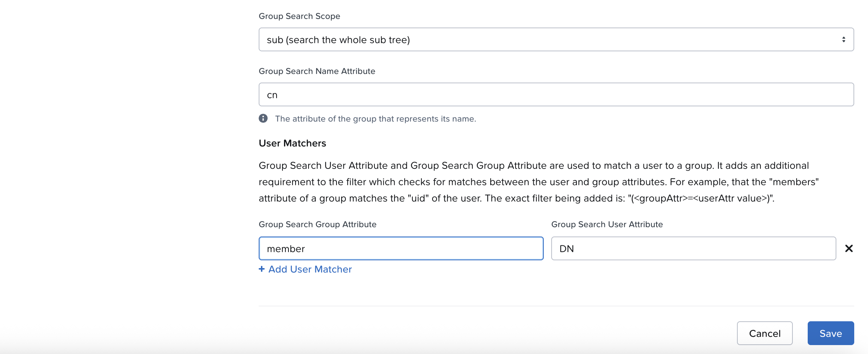Click the Group Search Scope label
This screenshot has width=868, height=354.
[x=299, y=16]
